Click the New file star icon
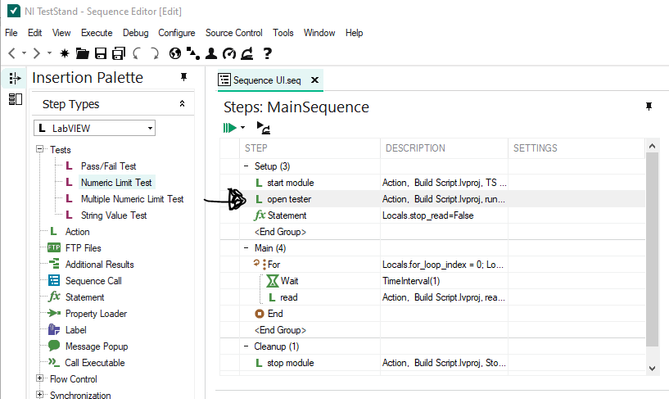 click(64, 53)
